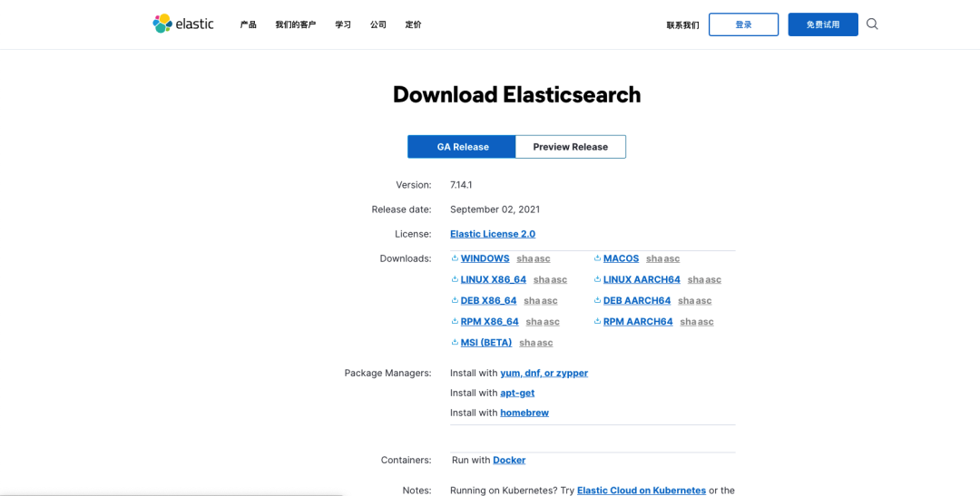Screen dimensions: 980x496
Task: Download the LINUX AARCH64 package
Action: point(642,279)
